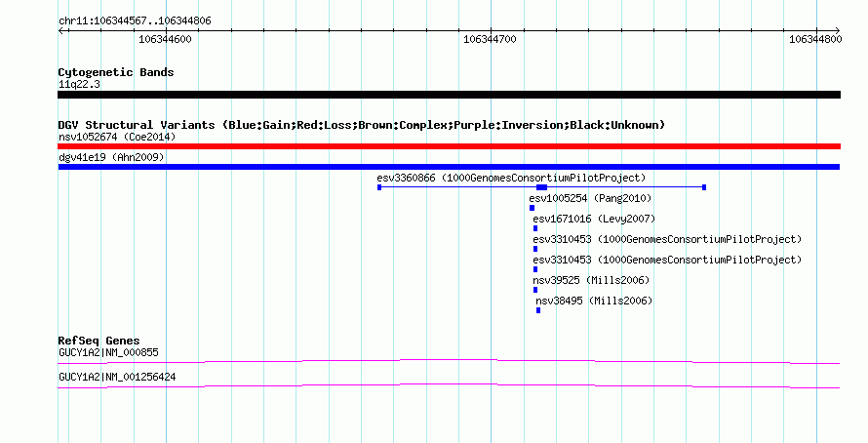The image size is (868, 443).
Task: Open the GUCY1A2|NM_000855 gene label
Action: coord(108,352)
